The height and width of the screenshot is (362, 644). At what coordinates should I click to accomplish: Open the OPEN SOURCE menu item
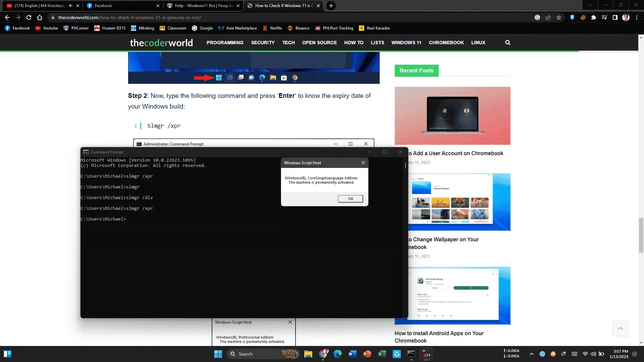[x=319, y=43]
